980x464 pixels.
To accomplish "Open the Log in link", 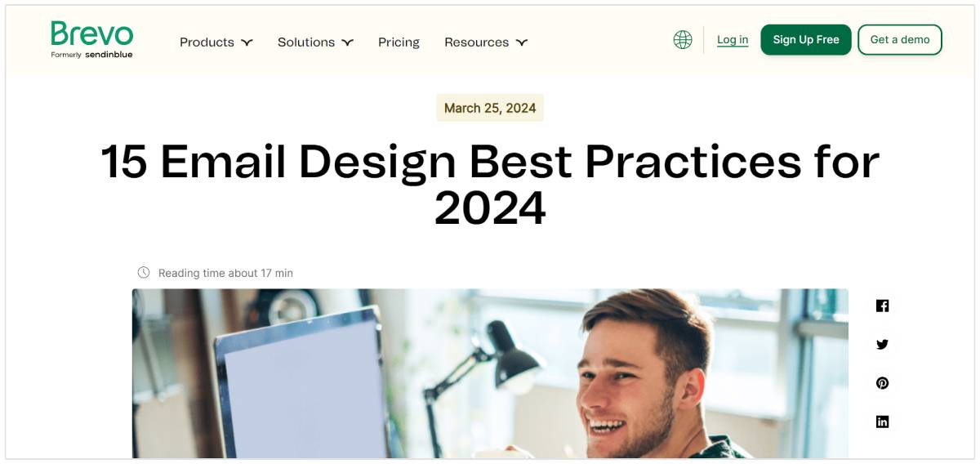I will click(x=733, y=40).
